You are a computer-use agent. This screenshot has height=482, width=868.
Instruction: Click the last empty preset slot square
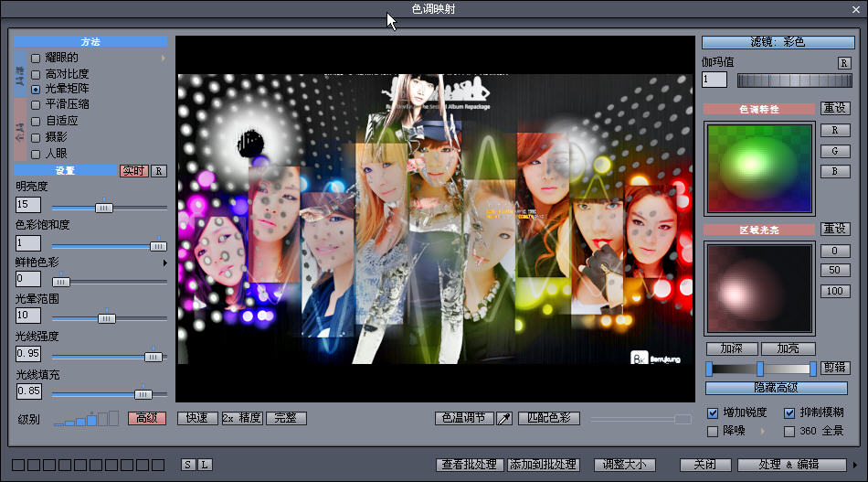click(x=158, y=465)
